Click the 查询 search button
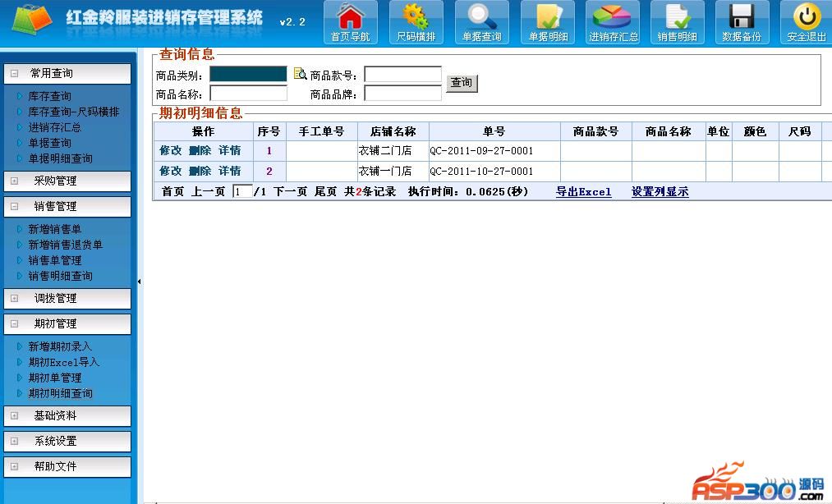The image size is (832, 504). pyautogui.click(x=462, y=83)
